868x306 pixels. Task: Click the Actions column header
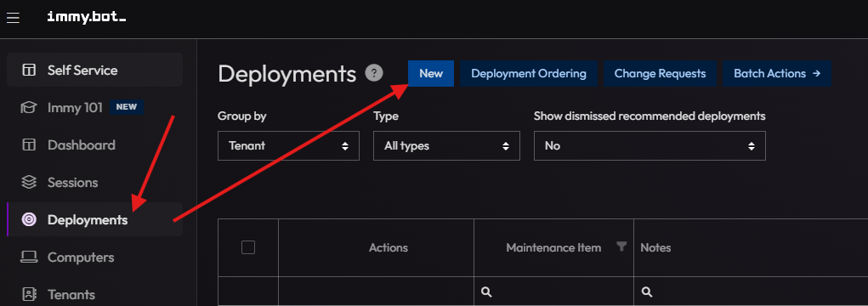(x=376, y=248)
